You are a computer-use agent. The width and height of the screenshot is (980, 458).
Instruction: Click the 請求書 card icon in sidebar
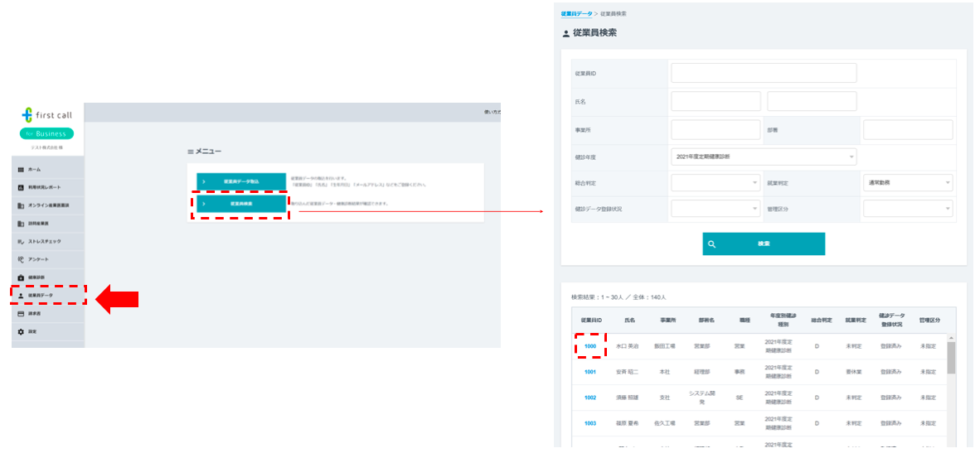pyautogui.click(x=20, y=314)
